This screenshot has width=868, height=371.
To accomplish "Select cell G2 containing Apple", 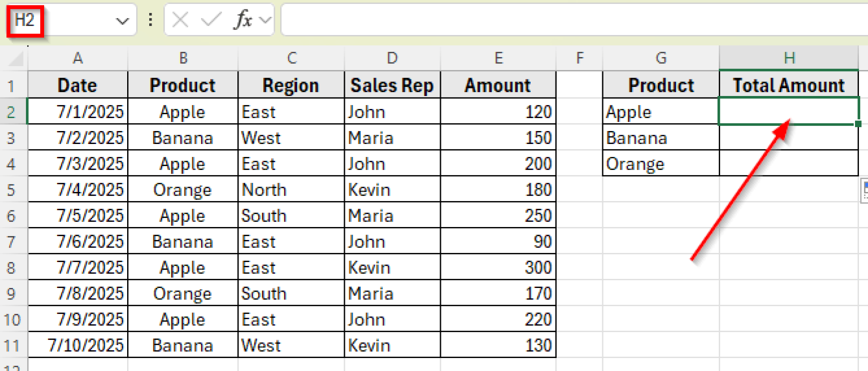I will click(x=661, y=111).
